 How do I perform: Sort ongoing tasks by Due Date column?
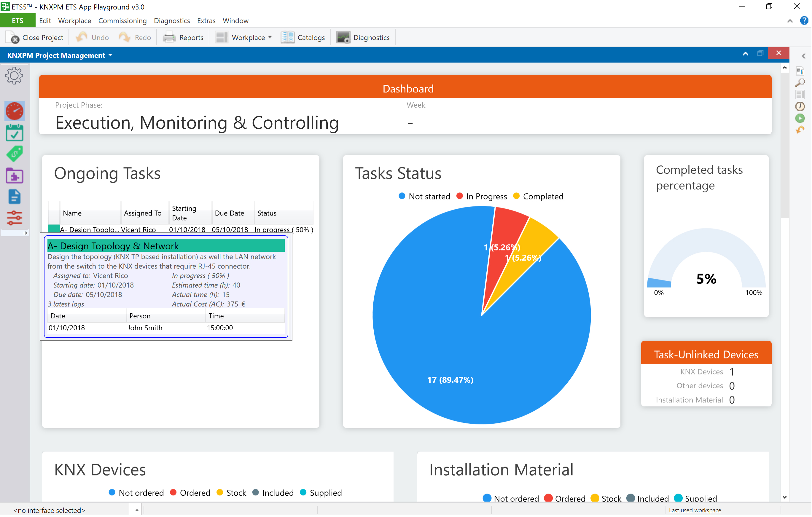(x=233, y=213)
